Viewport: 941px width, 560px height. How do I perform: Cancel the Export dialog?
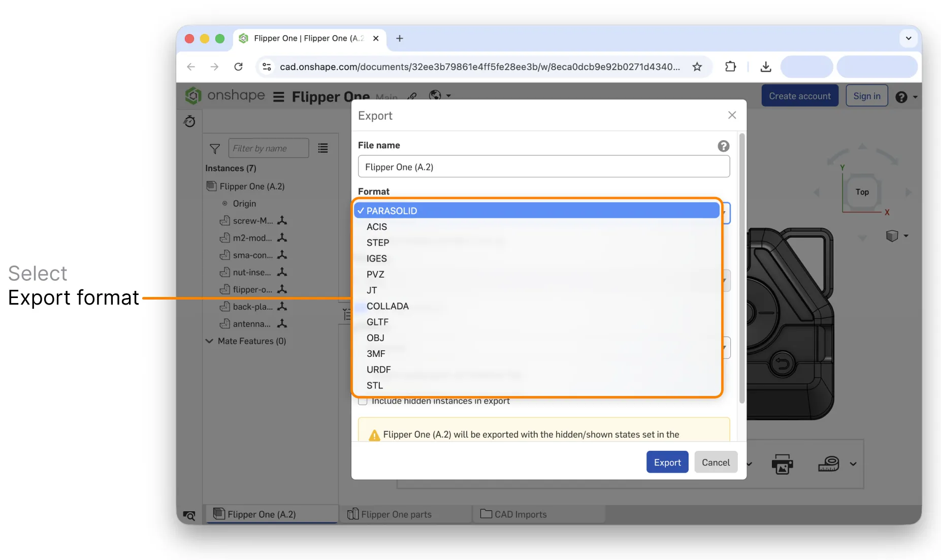(716, 462)
